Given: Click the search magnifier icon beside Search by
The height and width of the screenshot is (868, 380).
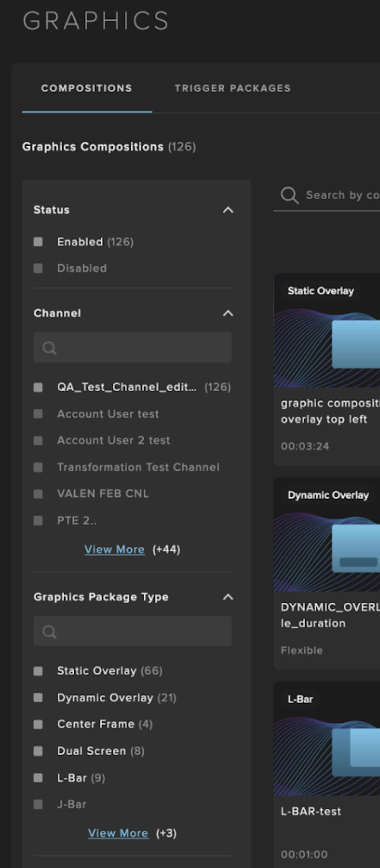Looking at the screenshot, I should point(290,195).
